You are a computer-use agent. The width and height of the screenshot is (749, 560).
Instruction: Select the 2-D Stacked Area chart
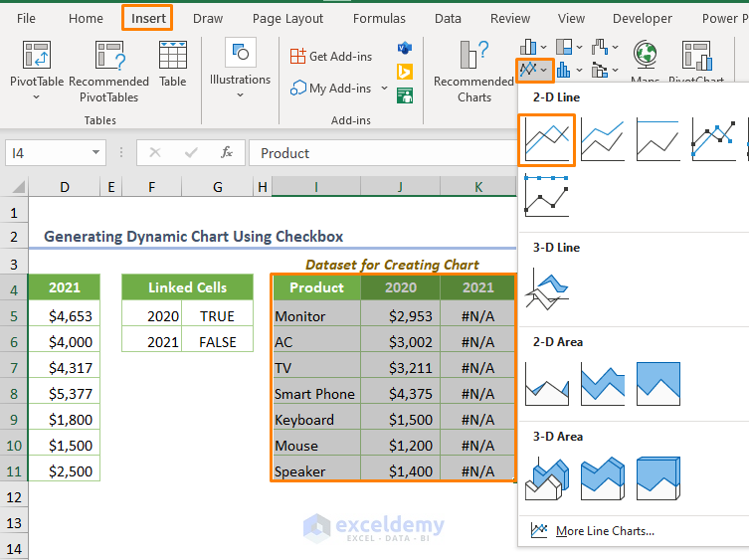[603, 384]
